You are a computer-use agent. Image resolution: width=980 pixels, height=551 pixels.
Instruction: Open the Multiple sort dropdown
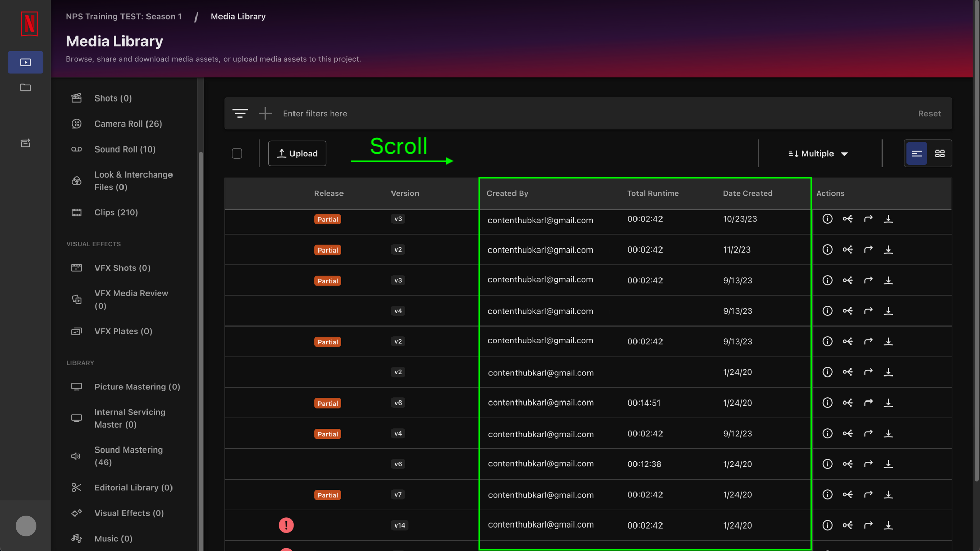click(818, 154)
